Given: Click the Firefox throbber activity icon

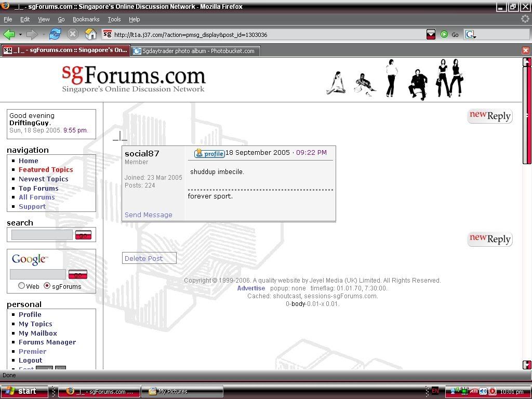Looking at the screenshot, I should click(x=525, y=19).
